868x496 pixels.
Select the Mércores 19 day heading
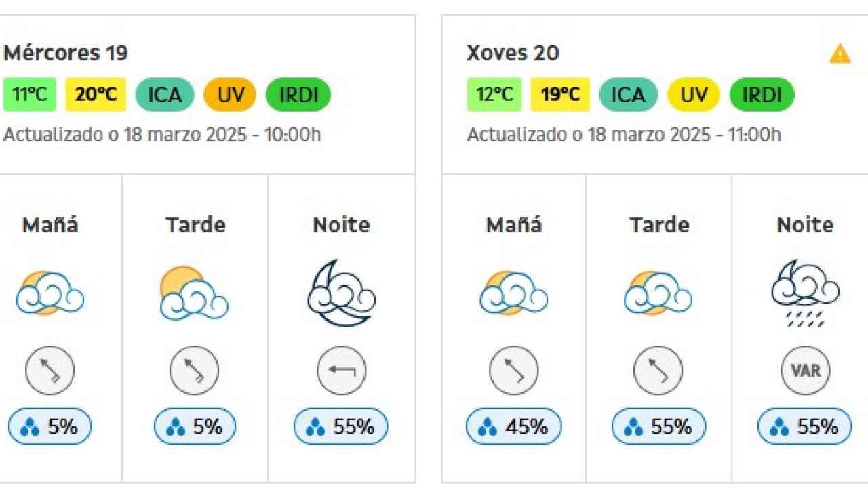click(66, 53)
